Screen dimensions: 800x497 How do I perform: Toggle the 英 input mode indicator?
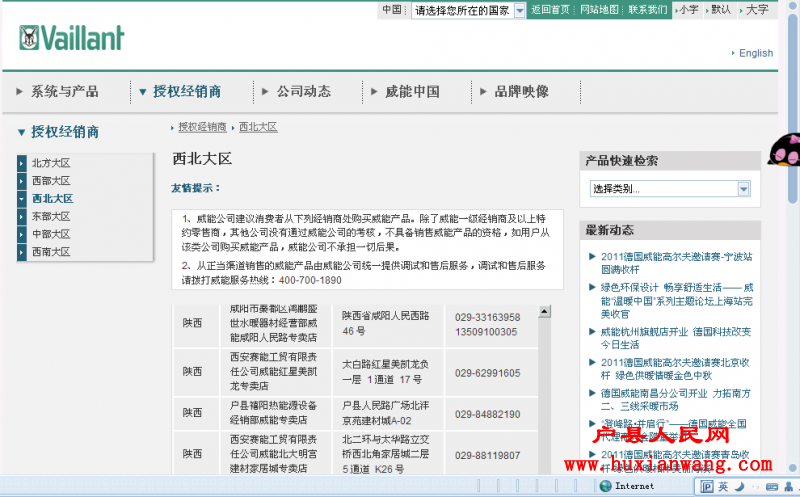723,486
